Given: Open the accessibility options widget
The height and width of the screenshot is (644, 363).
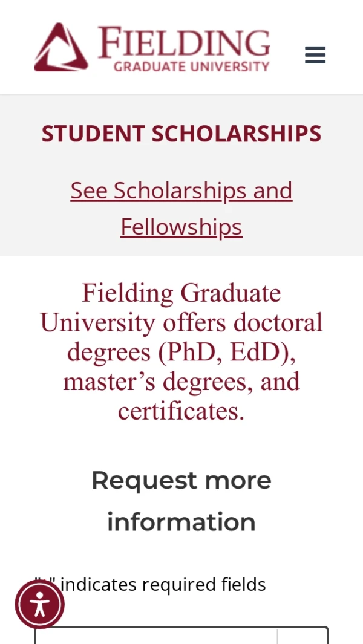Looking at the screenshot, I should tap(39, 604).
